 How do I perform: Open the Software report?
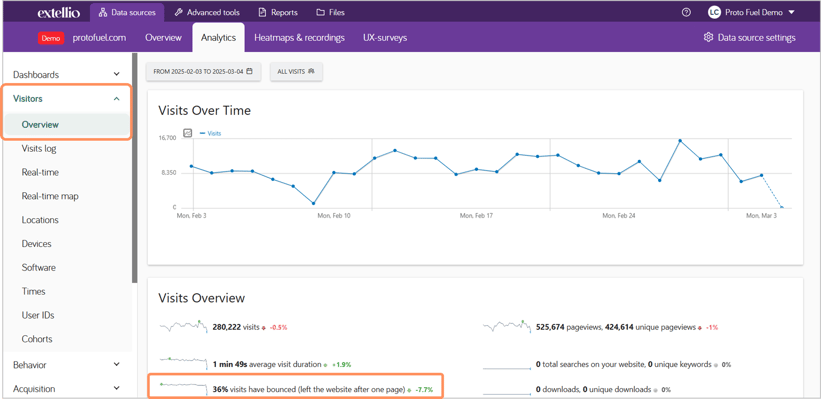click(x=38, y=268)
